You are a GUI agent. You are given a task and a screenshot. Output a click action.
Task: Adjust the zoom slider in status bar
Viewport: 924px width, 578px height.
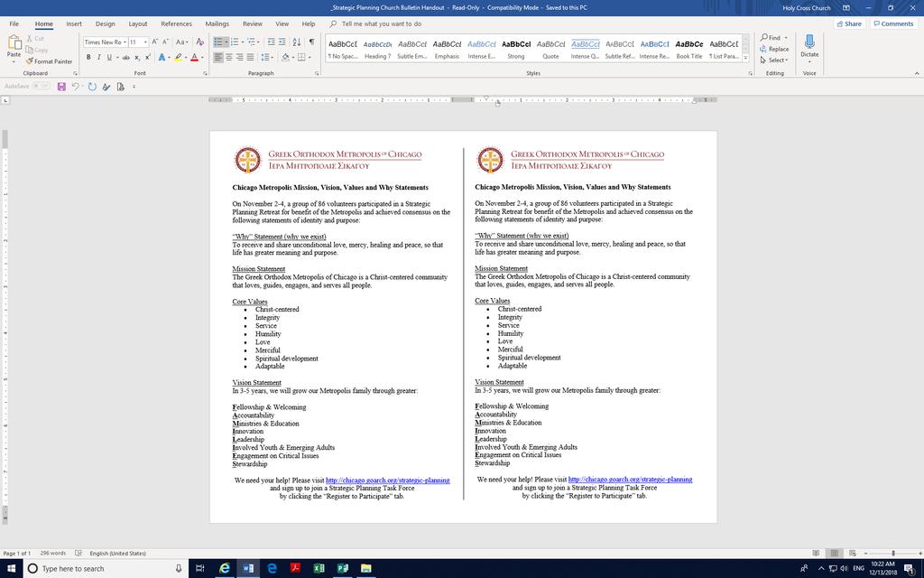pos(892,554)
